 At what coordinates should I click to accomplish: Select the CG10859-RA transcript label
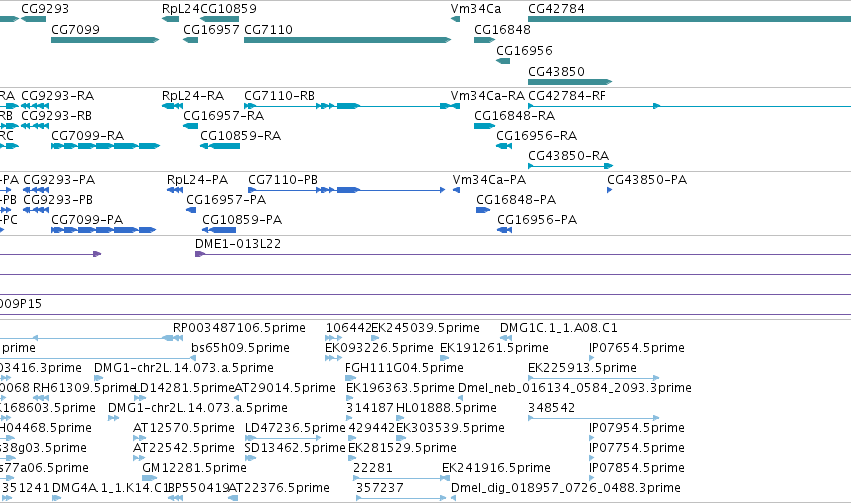240,136
